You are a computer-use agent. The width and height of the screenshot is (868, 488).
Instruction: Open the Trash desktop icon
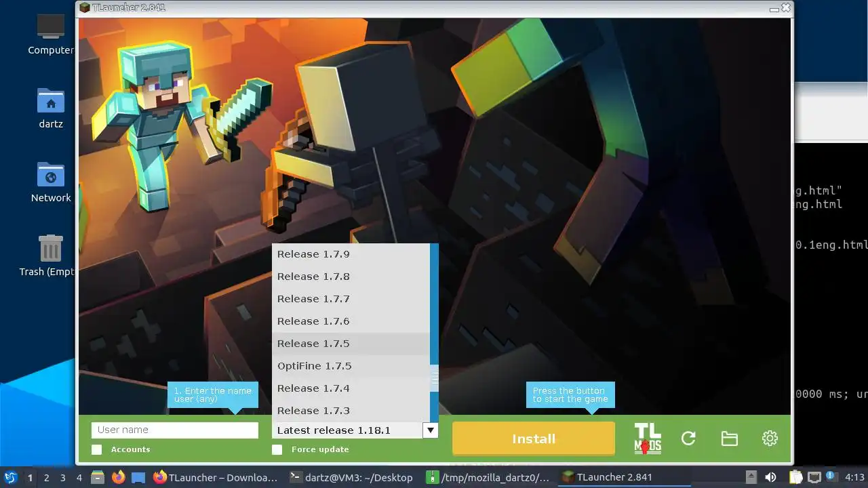(x=51, y=256)
